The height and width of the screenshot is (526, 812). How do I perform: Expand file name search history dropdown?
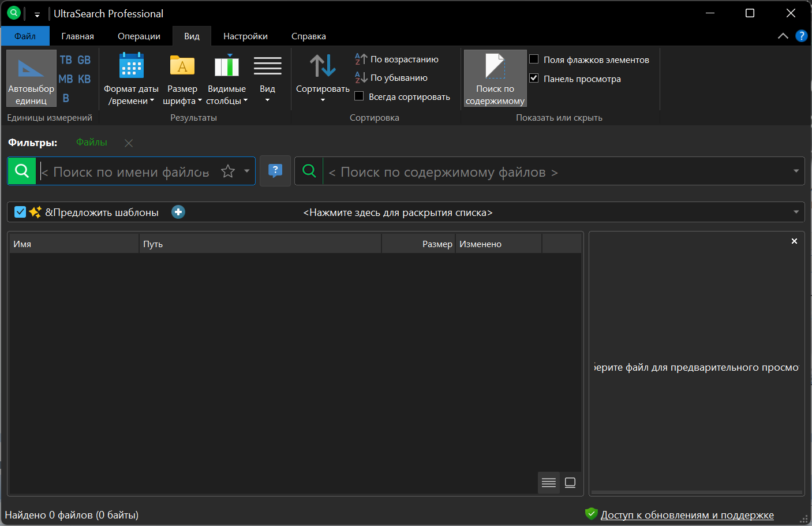click(x=247, y=171)
